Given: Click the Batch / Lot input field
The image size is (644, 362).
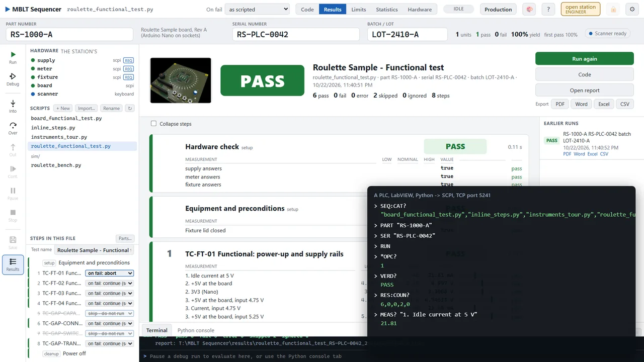Looking at the screenshot, I should tap(407, 34).
